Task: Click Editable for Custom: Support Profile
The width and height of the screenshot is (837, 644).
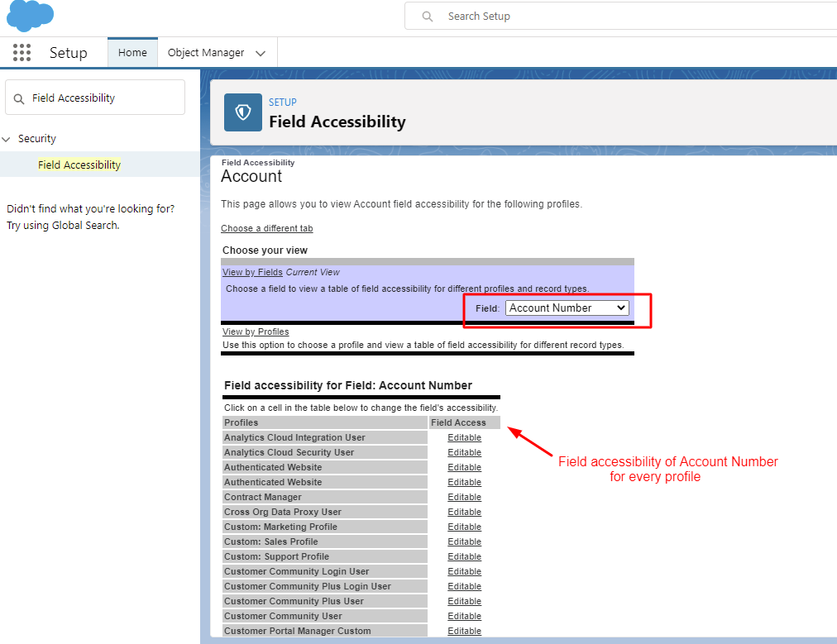Action: [465, 557]
